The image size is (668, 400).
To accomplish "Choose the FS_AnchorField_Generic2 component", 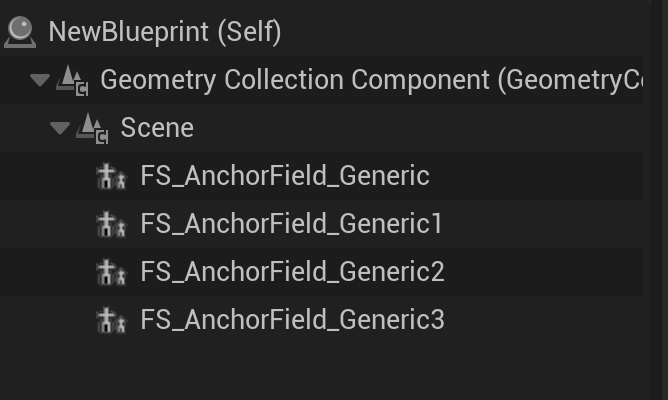I will (x=292, y=272).
